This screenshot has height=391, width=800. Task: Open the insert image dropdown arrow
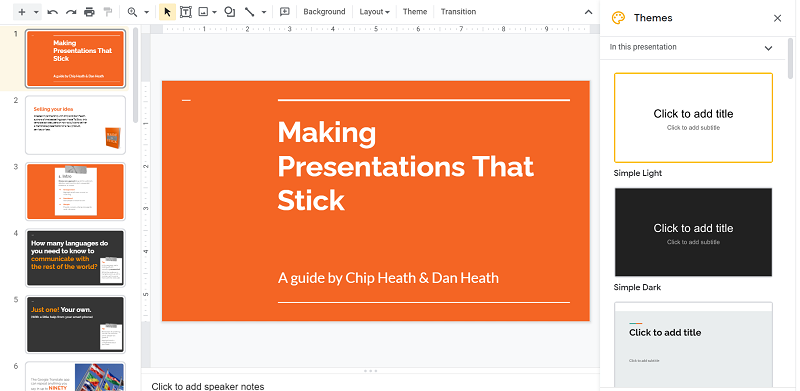[215, 12]
